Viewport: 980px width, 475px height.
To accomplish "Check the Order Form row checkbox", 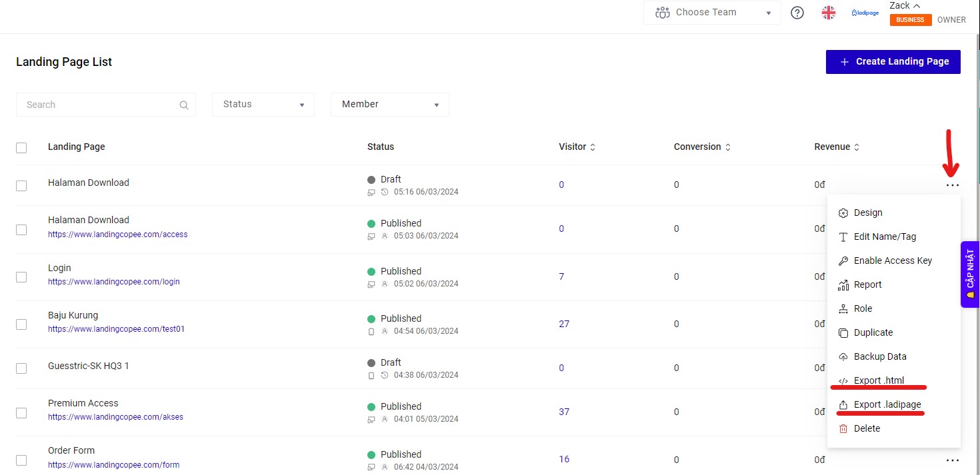I will 21,460.
